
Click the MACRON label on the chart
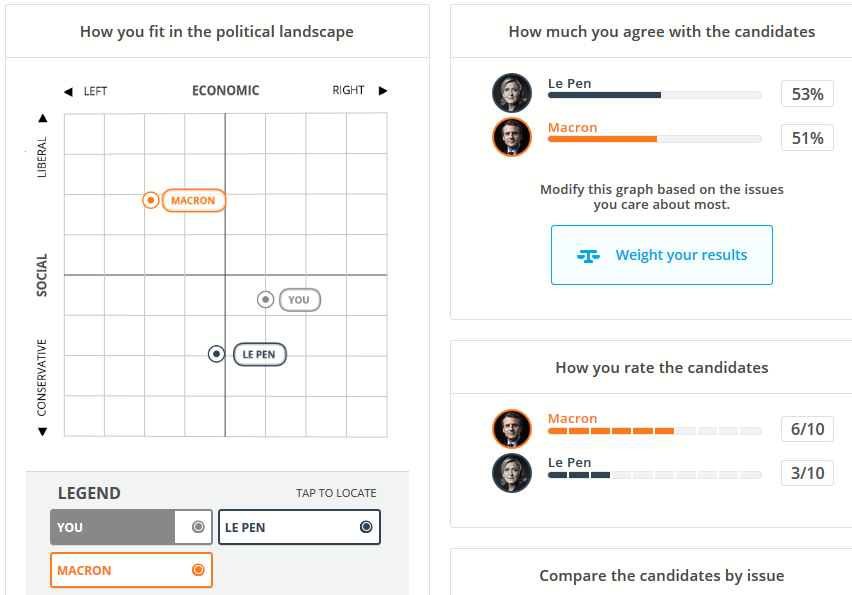tap(193, 201)
